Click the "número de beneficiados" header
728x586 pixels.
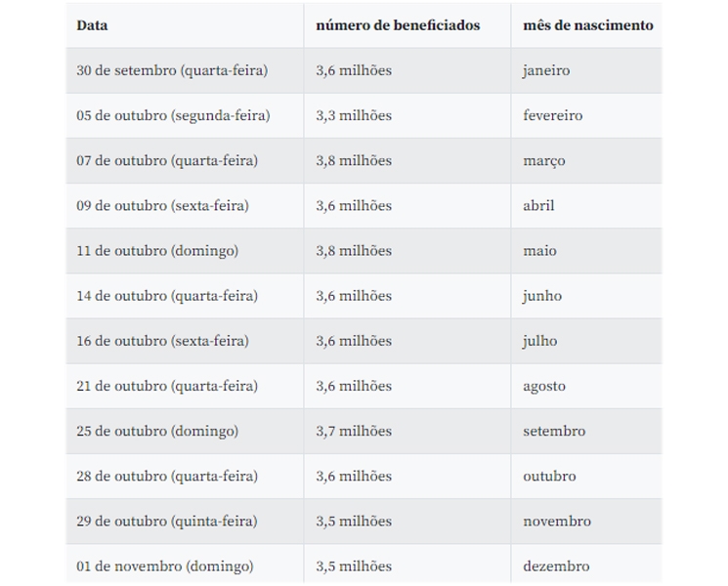[x=407, y=25]
